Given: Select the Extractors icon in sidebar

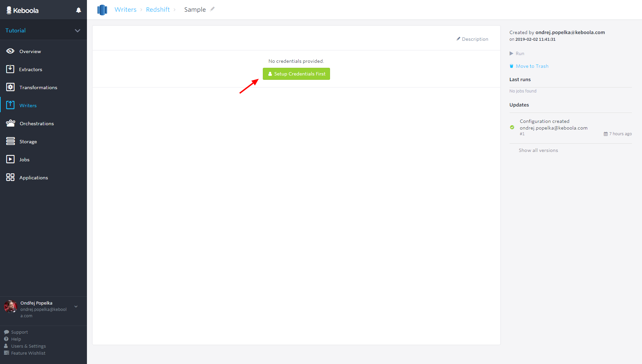Looking at the screenshot, I should tap(10, 69).
